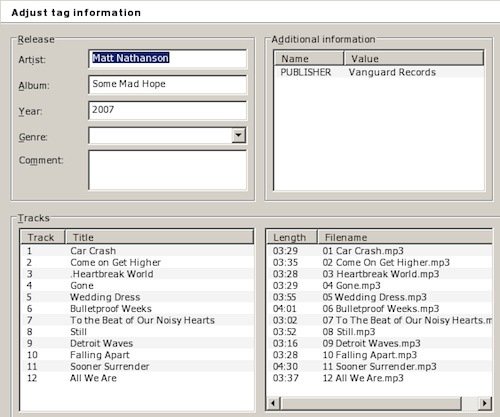
Task: Select track 7 To the Beat of Our Noisy Hearts
Action: 137,320
